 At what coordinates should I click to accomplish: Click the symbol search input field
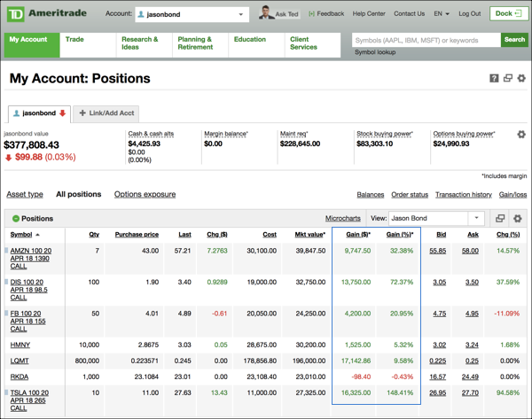[426, 40]
